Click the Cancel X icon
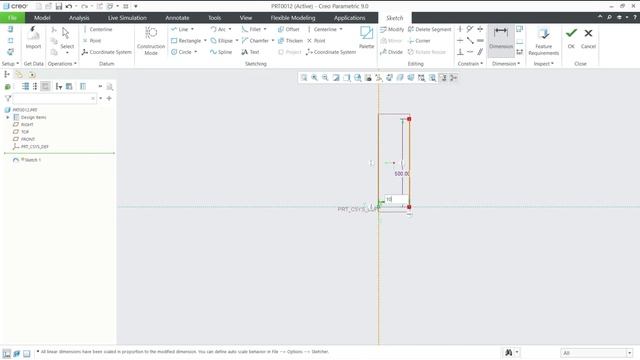Screen dimensions: 640x360 click(588, 33)
